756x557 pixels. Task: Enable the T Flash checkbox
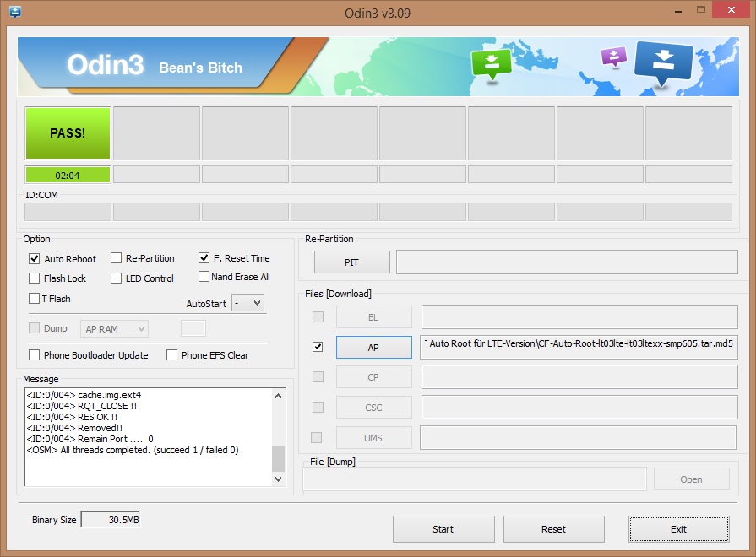35,298
